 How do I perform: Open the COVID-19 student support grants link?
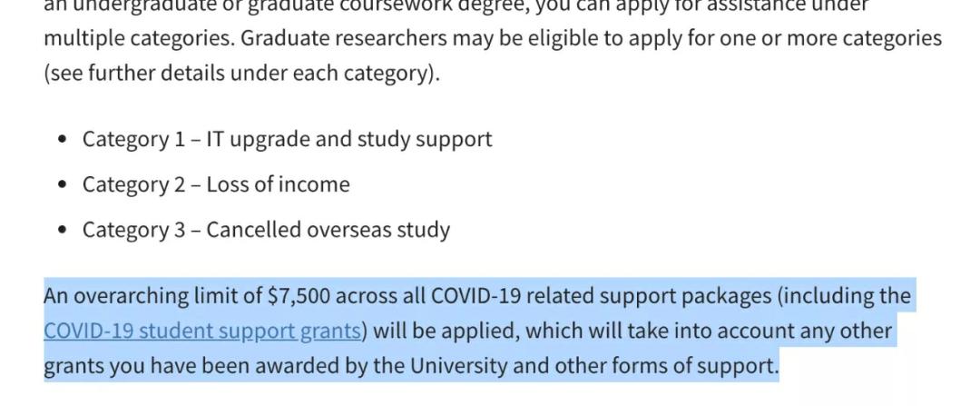click(201, 331)
